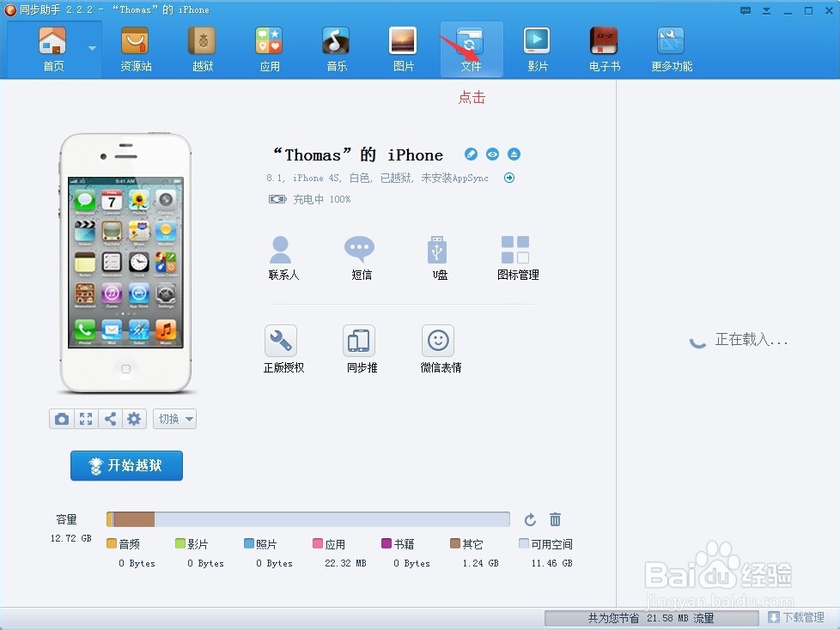Viewport: 840px width, 630px height.
Task: Open the 应用 apps manager
Action: click(268, 48)
